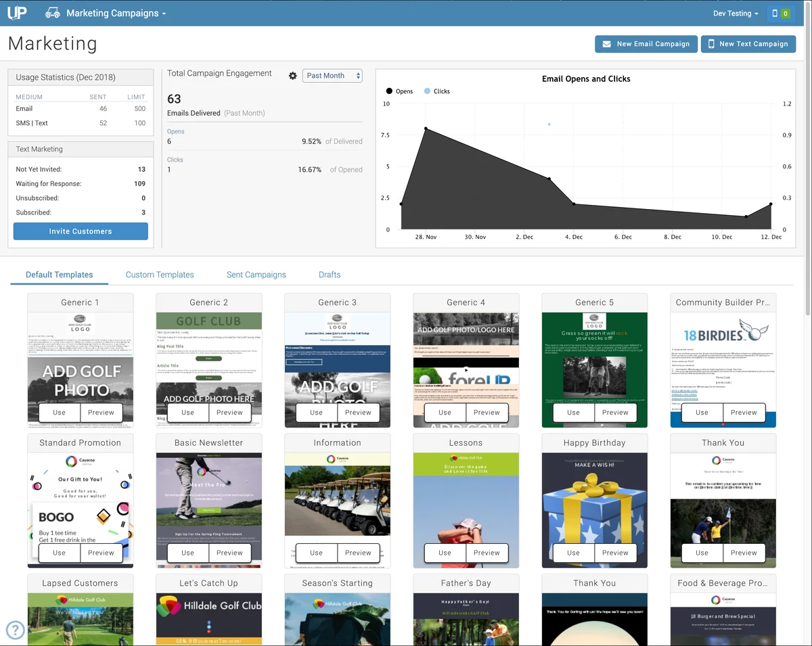Open the campaign engagement settings gear
The image size is (812, 646).
coord(292,76)
